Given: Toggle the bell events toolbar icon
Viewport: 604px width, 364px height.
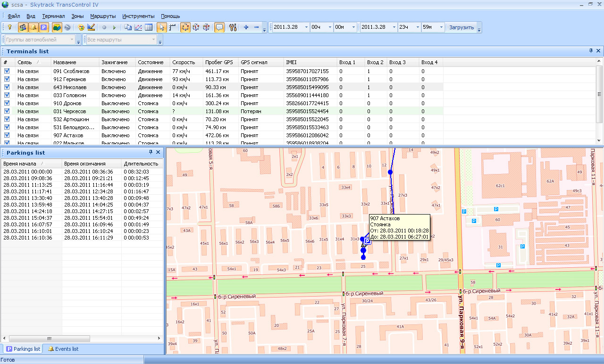Looking at the screenshot, I should click(33, 27).
